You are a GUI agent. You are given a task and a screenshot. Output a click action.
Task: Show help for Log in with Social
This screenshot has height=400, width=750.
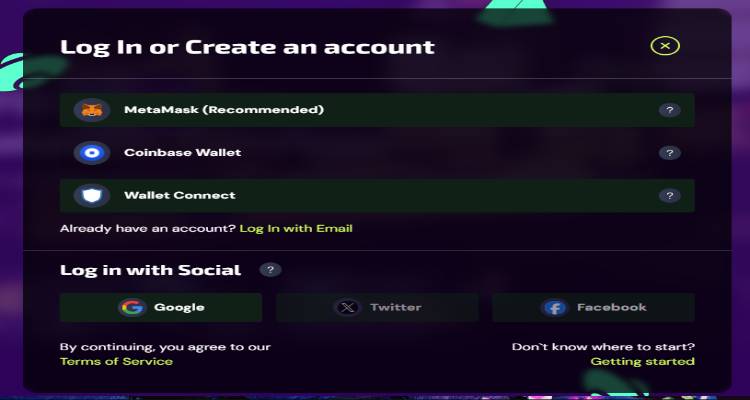[270, 270]
